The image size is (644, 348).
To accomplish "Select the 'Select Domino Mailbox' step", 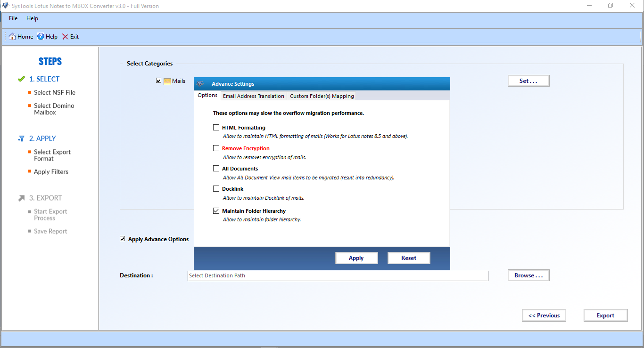I will click(x=54, y=109).
